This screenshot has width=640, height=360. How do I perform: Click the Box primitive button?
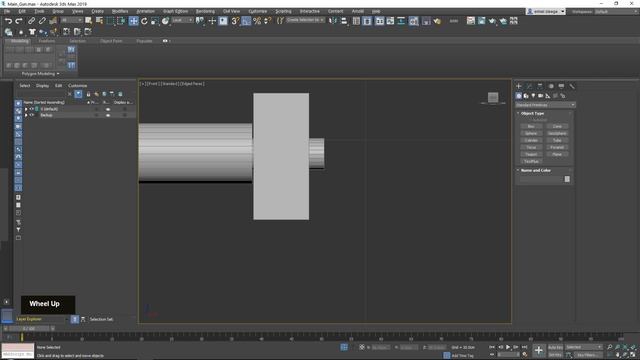pos(531,127)
